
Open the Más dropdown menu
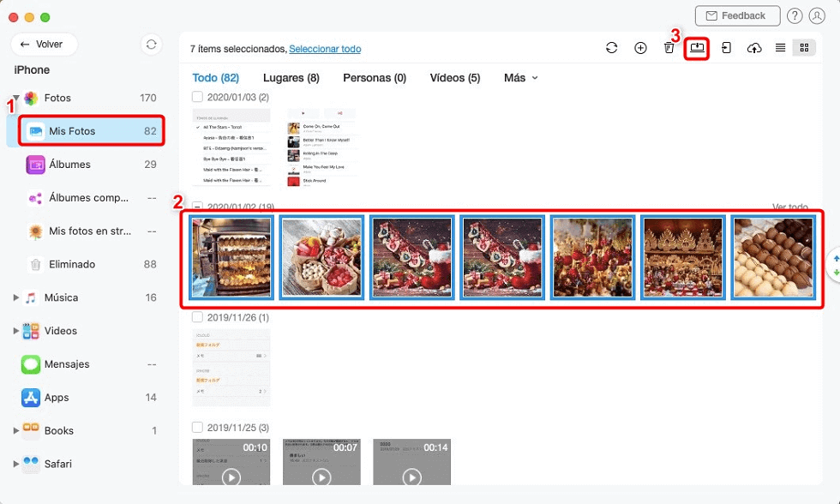point(521,78)
